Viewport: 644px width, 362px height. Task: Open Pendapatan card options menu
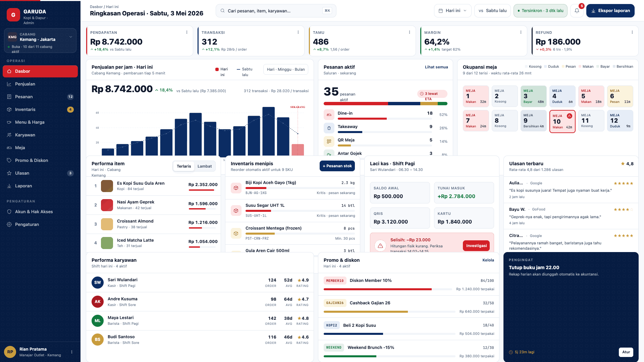tap(187, 33)
